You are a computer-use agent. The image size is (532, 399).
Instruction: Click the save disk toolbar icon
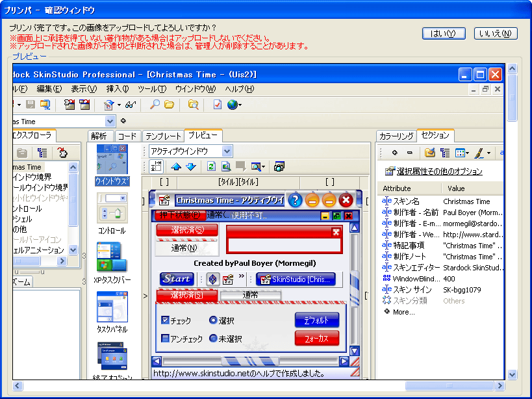pyautogui.click(x=31, y=105)
